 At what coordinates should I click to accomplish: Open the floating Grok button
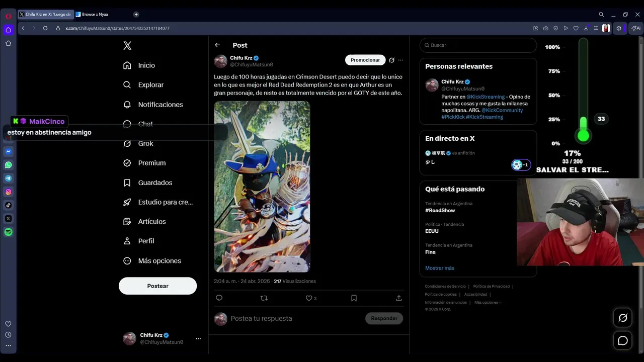[623, 318]
